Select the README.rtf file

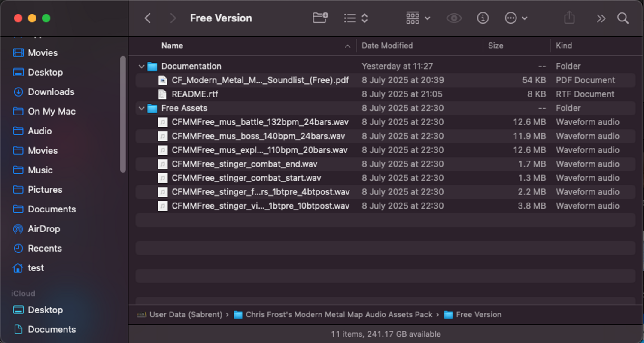[x=195, y=94]
